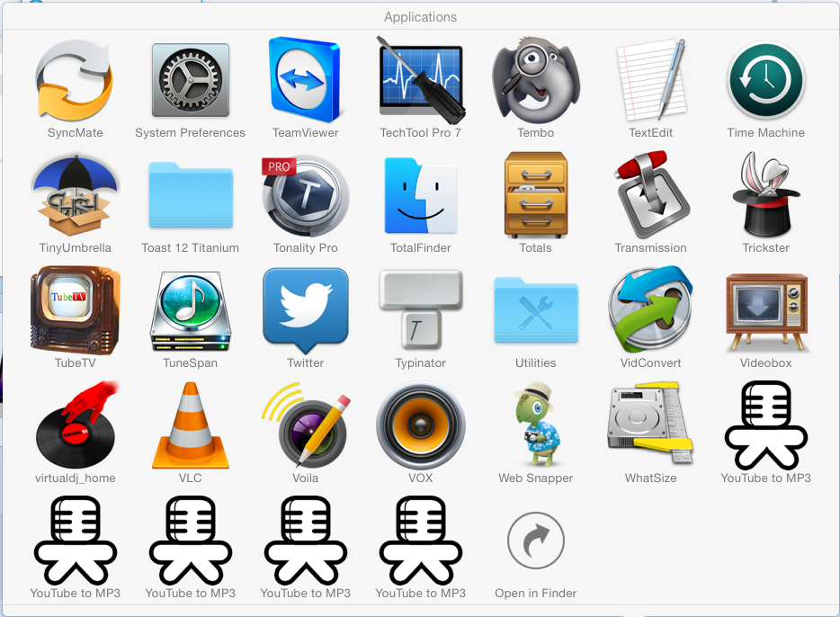
Task: Open the Tembo elephant icon
Action: [x=536, y=80]
